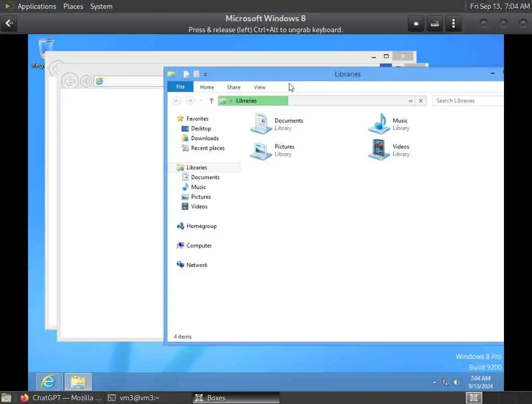This screenshot has height=404, width=532.
Task: Click the Internet Explorer address bar
Action: tap(129, 82)
